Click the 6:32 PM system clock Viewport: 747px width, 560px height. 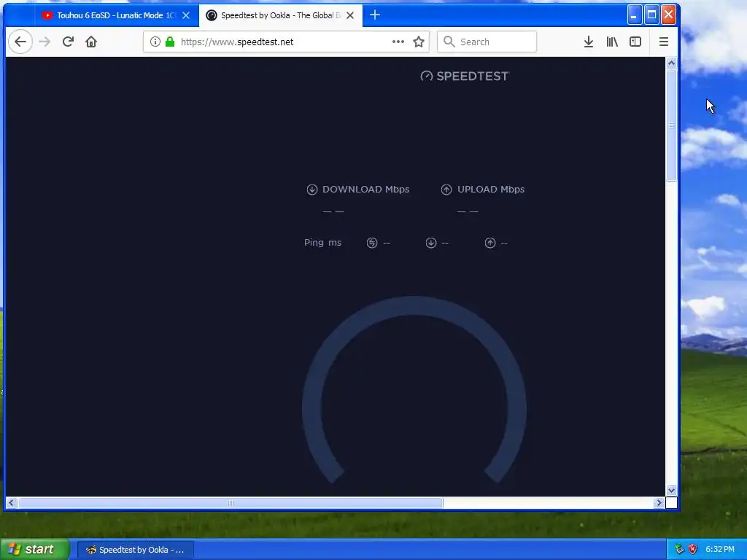coord(720,550)
